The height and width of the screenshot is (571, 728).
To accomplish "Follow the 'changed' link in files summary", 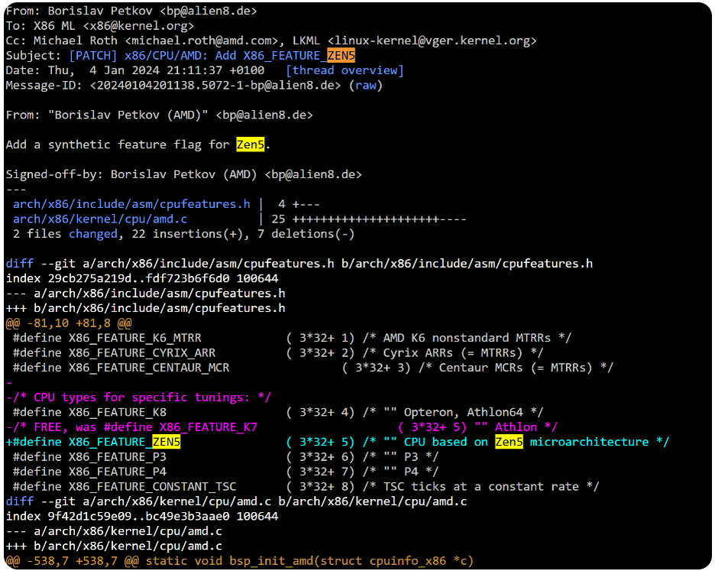I will [x=93, y=234].
